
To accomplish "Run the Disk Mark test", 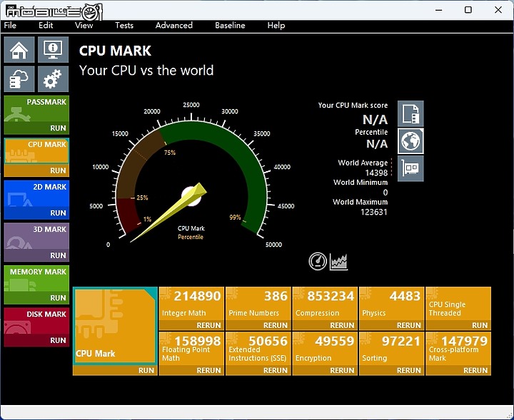I will point(58,340).
